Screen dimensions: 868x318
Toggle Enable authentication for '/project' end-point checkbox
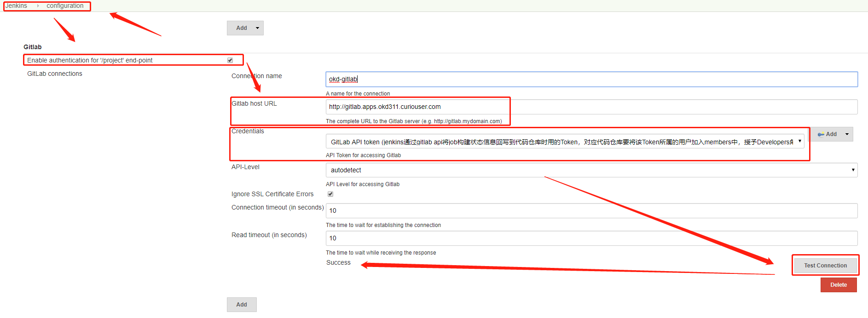pyautogui.click(x=230, y=60)
